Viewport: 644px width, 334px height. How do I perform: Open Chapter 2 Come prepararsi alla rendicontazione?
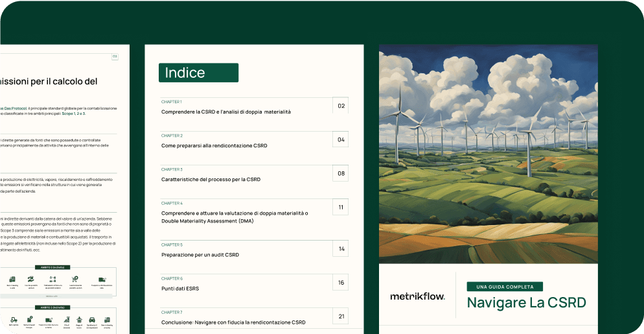(x=254, y=140)
